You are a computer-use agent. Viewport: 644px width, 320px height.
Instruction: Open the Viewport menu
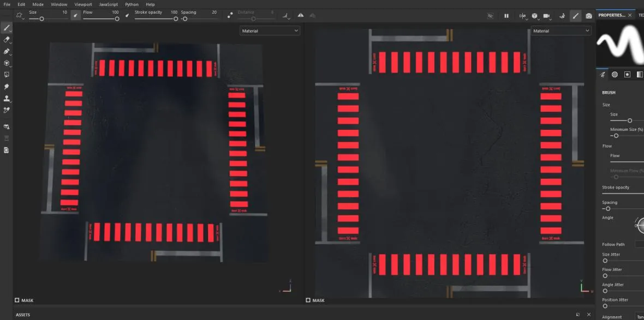(x=83, y=4)
